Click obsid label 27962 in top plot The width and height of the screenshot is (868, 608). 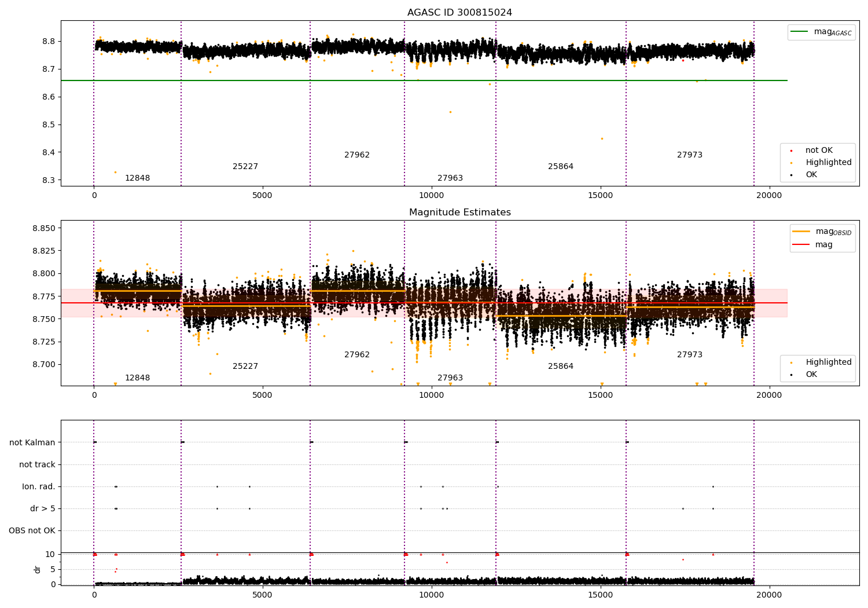[357, 155]
